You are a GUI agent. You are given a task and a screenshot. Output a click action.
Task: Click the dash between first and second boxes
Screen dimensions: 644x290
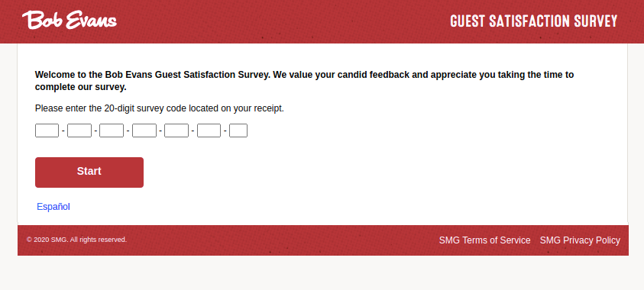click(x=63, y=130)
